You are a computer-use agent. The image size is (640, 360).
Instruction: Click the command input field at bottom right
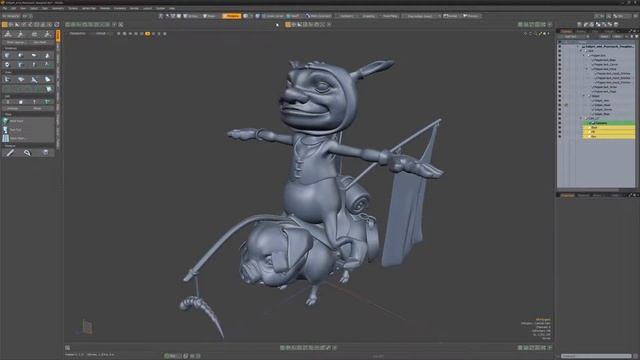[596, 356]
